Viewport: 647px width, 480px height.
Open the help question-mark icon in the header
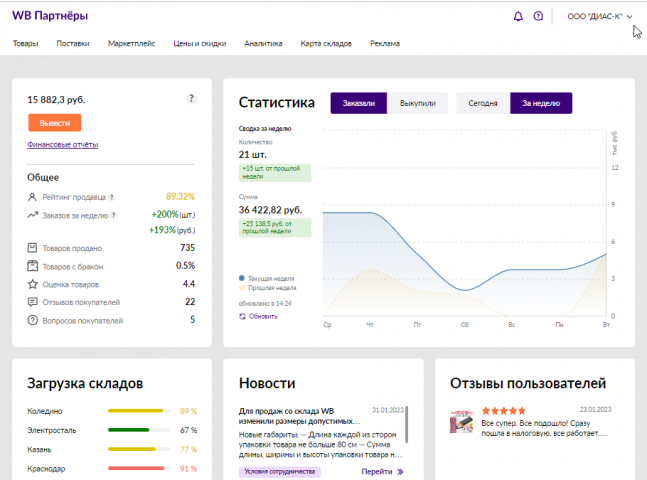538,16
